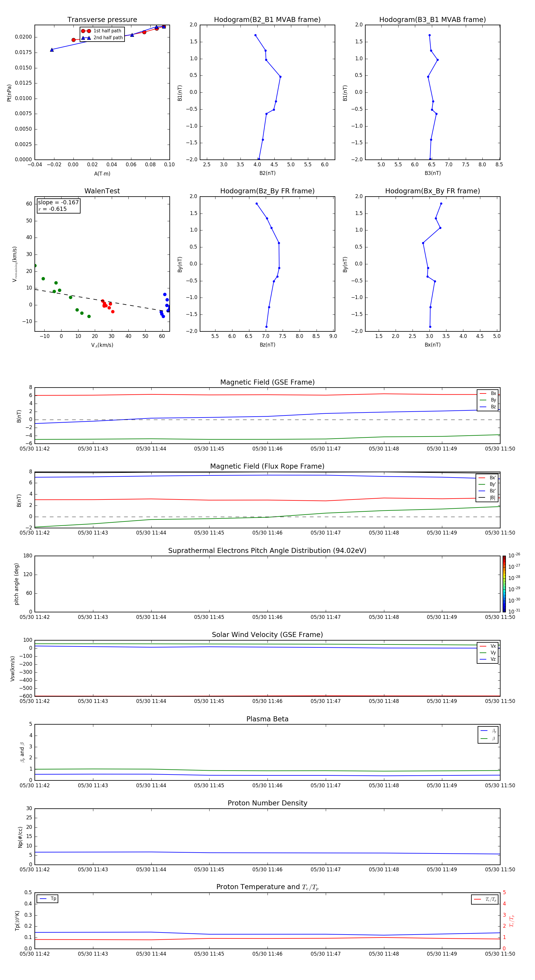
Task: Click the red Te/Tp right axis label
Action: [x=512, y=921]
